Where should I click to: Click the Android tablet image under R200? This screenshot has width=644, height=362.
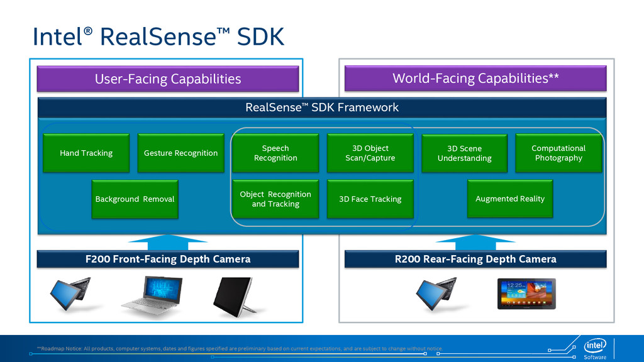tap(526, 294)
